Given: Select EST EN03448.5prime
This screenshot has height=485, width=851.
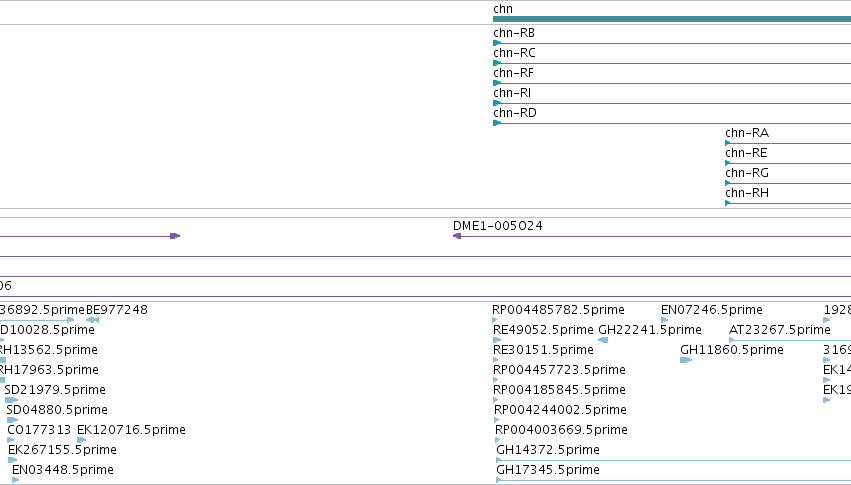Looking at the screenshot, I should coord(63,470).
